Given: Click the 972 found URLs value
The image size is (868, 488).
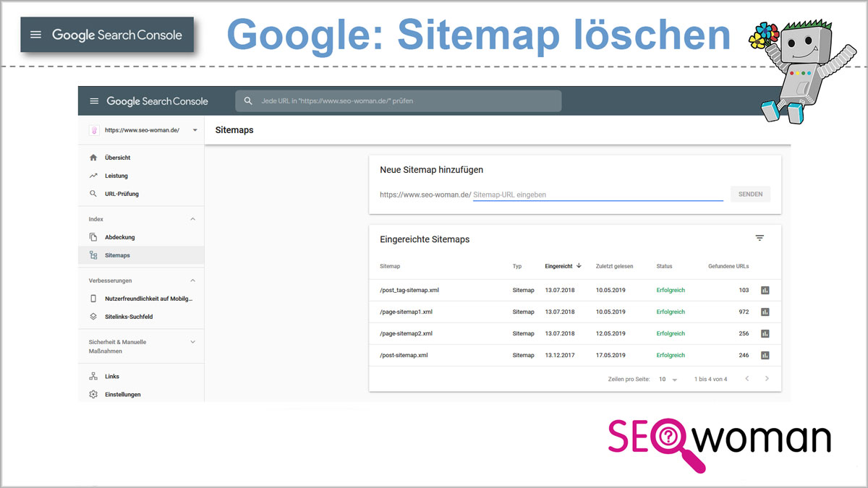Looking at the screenshot, I should (x=744, y=312).
